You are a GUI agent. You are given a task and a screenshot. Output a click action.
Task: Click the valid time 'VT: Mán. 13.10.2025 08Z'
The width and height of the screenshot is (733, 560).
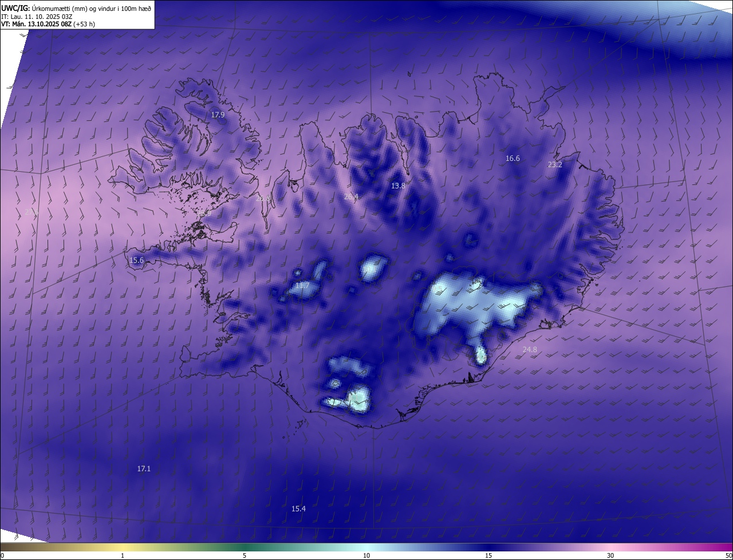coord(36,24)
